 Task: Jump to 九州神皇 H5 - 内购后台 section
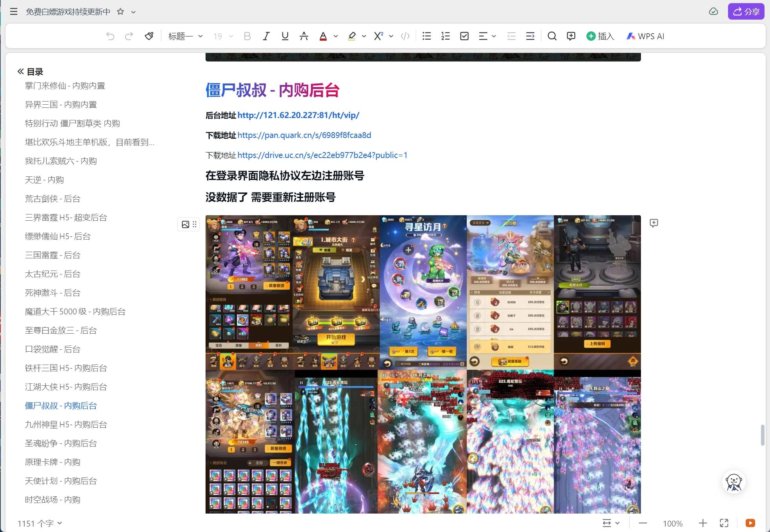pyautogui.click(x=66, y=424)
